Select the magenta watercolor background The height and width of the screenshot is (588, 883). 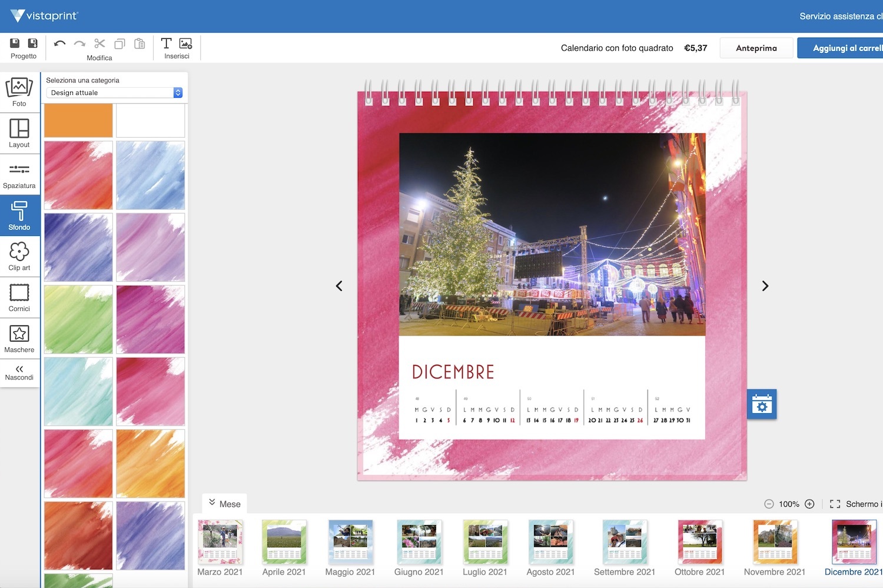pyautogui.click(x=151, y=320)
